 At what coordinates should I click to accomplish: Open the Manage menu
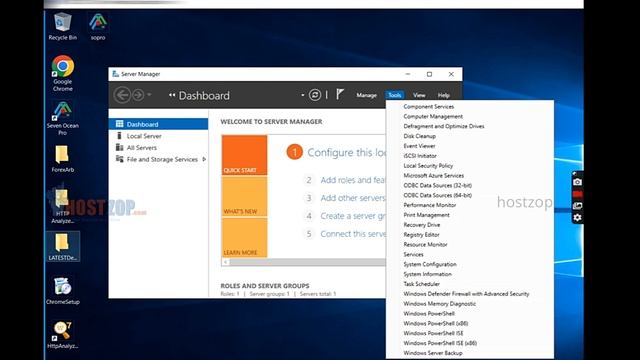coord(366,95)
